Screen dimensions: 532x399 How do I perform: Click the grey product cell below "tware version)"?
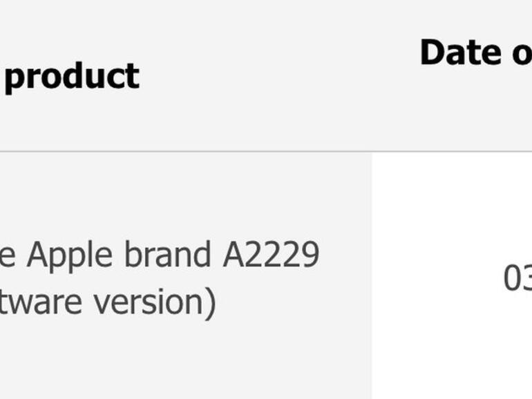138,359
